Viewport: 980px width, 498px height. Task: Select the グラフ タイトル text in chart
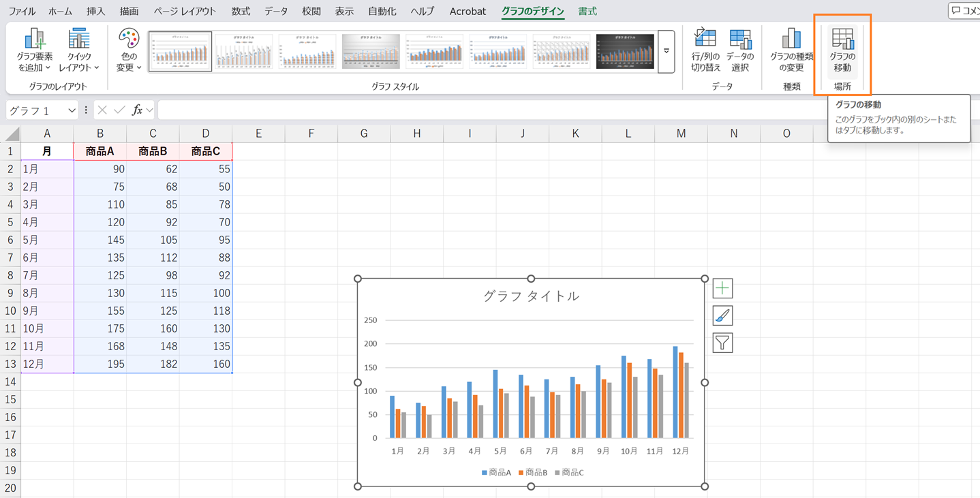coord(531,296)
